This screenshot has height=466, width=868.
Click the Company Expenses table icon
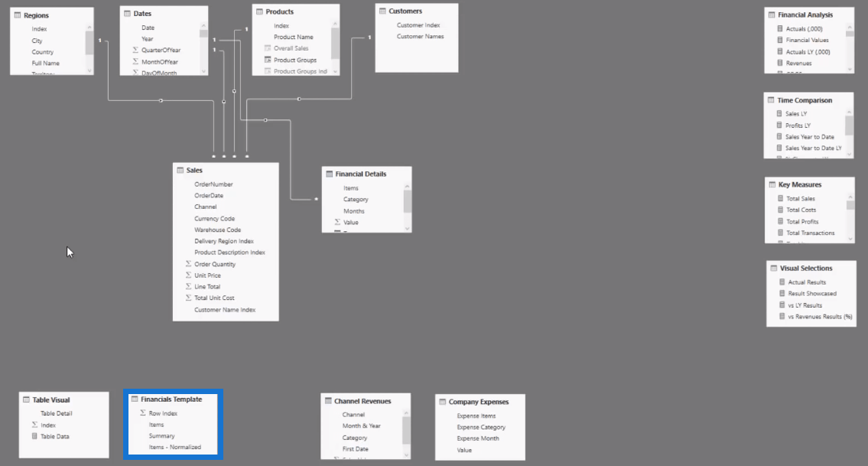443,402
